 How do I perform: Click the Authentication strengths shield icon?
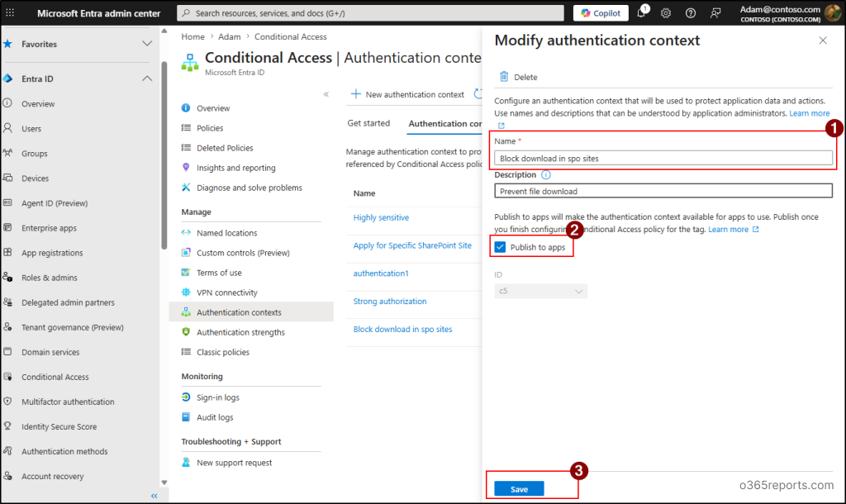pos(186,332)
